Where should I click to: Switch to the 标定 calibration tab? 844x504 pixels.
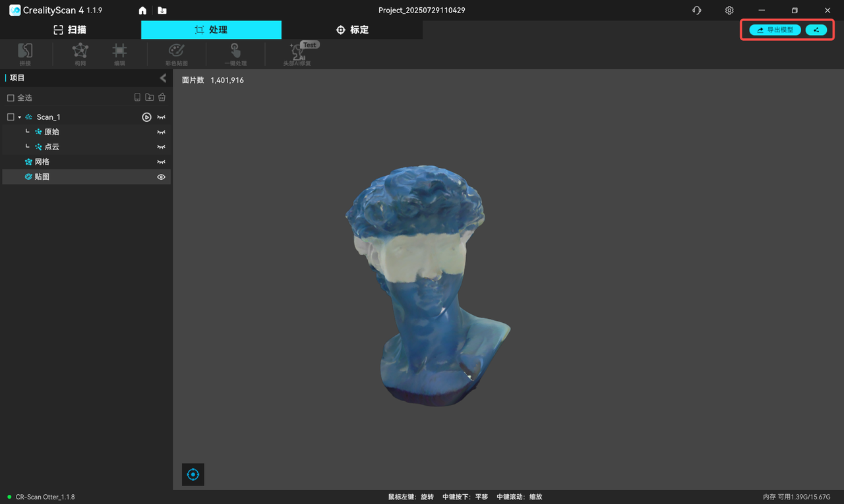pyautogui.click(x=352, y=30)
